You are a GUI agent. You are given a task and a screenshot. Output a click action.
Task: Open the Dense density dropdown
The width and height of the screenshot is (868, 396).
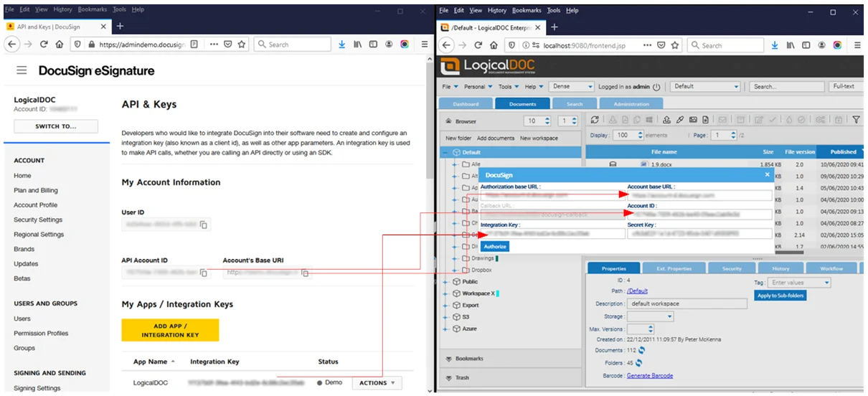571,87
